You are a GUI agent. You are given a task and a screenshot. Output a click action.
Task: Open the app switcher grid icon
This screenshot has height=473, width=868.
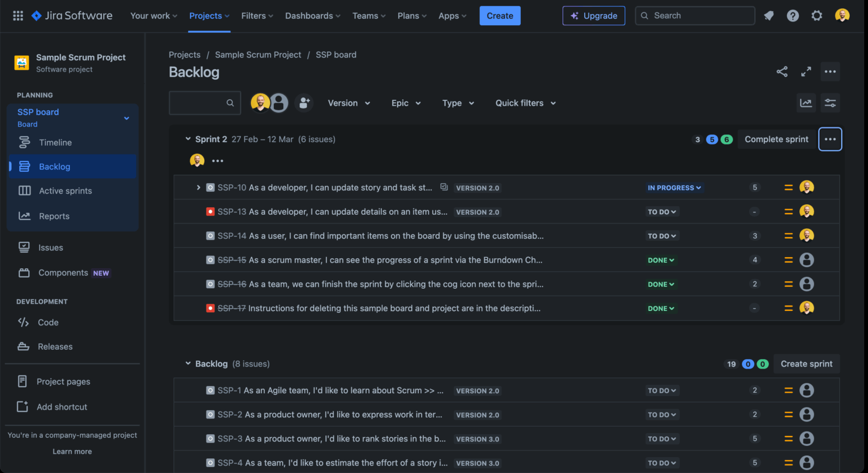click(18, 16)
